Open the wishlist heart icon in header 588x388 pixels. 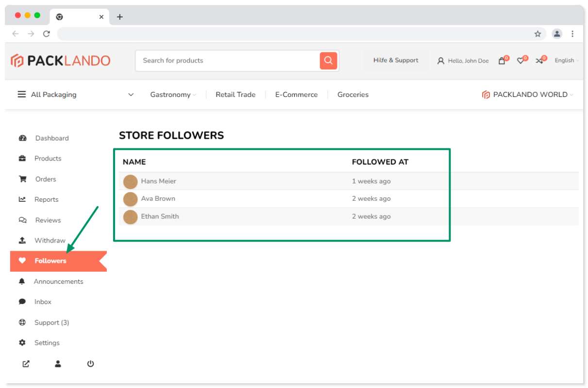[x=521, y=61]
